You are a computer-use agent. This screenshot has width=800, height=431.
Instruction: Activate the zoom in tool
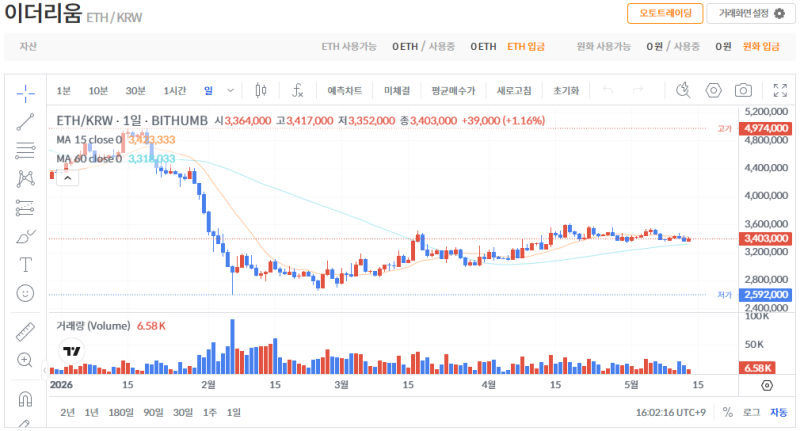[25, 360]
